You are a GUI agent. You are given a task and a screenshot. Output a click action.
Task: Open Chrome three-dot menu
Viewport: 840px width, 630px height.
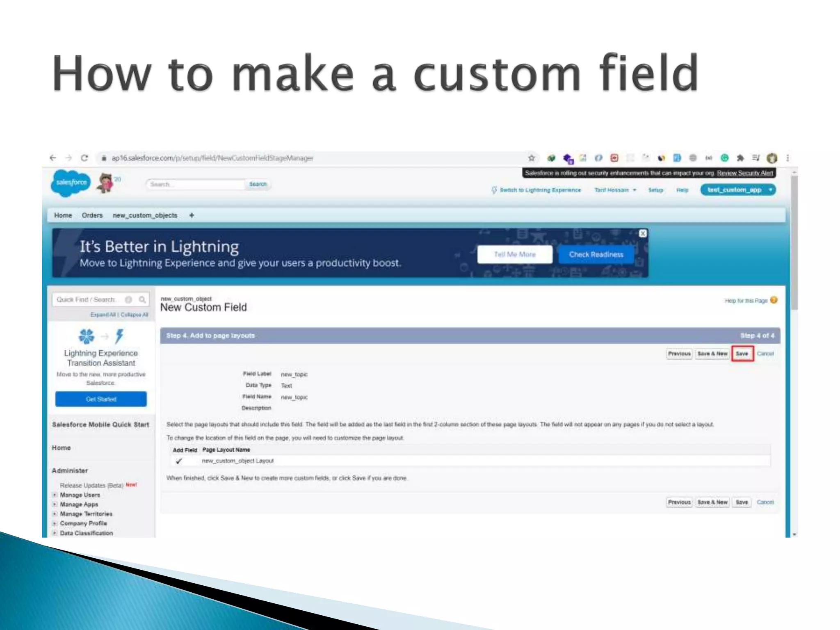click(787, 158)
